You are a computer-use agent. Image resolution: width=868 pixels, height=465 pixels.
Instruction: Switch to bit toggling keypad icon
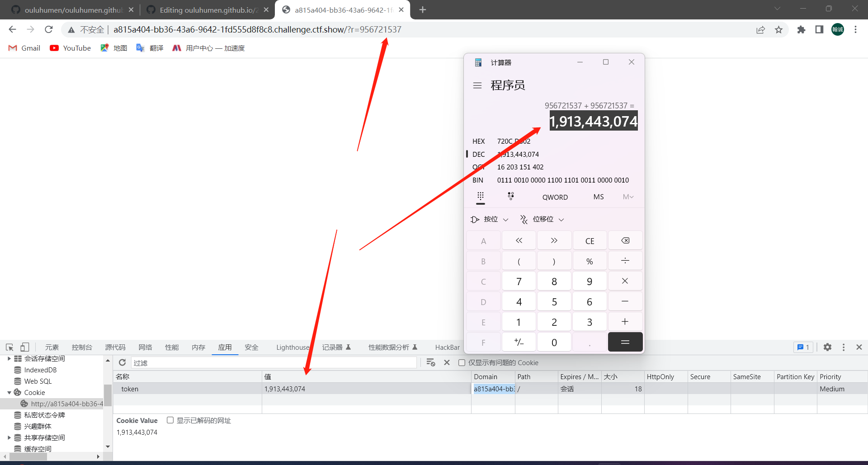pos(510,197)
